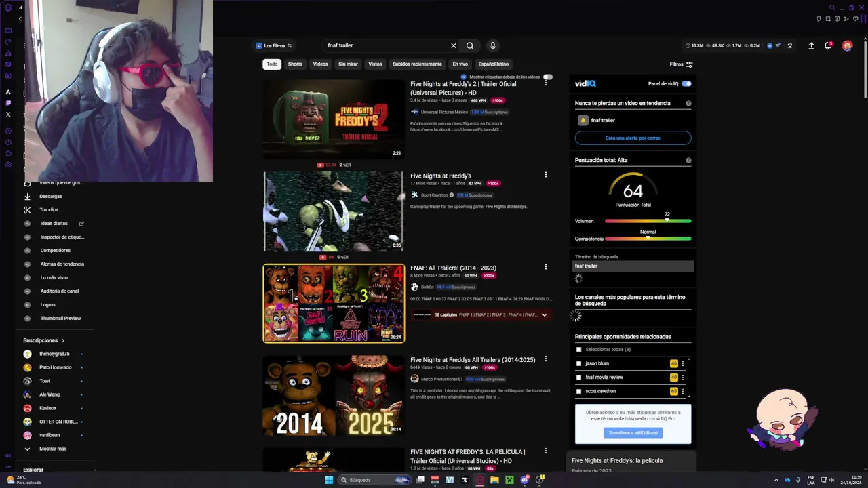Open the Opera GX taskbar icon

[x=479, y=480]
